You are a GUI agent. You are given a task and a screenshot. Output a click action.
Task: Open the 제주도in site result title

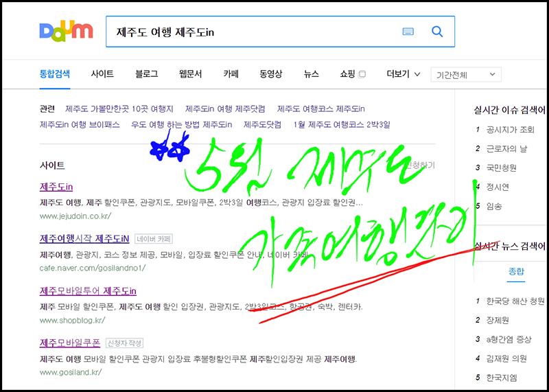point(56,187)
